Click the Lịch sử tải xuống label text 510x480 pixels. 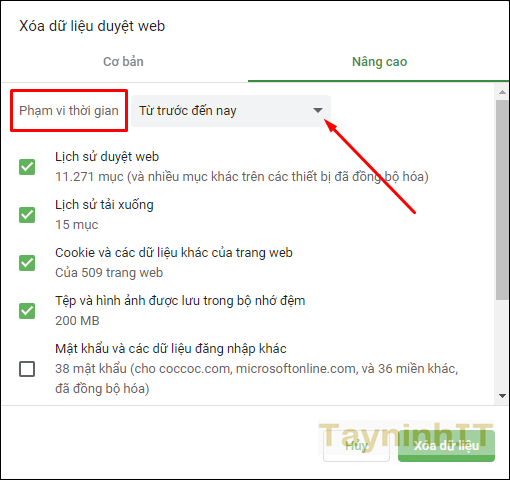coord(104,205)
